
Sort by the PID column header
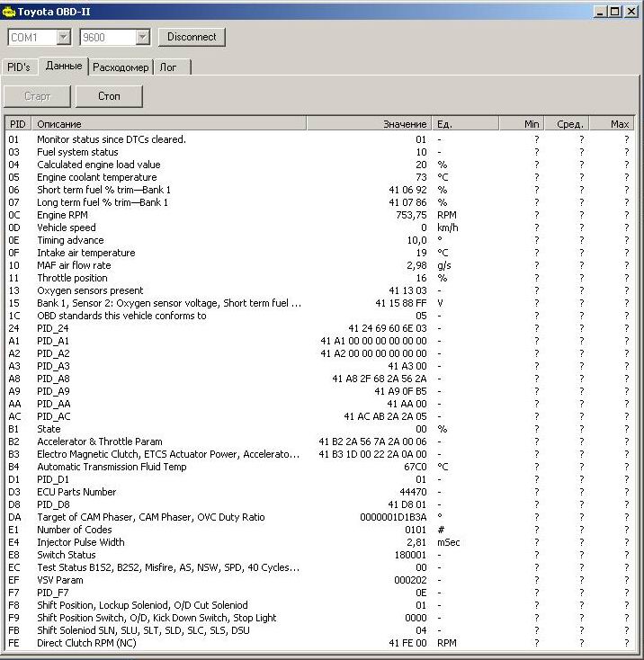(18, 124)
